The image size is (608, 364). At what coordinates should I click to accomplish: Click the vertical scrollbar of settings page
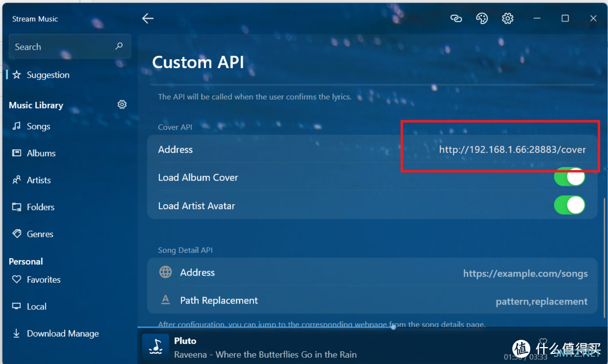coord(603,258)
